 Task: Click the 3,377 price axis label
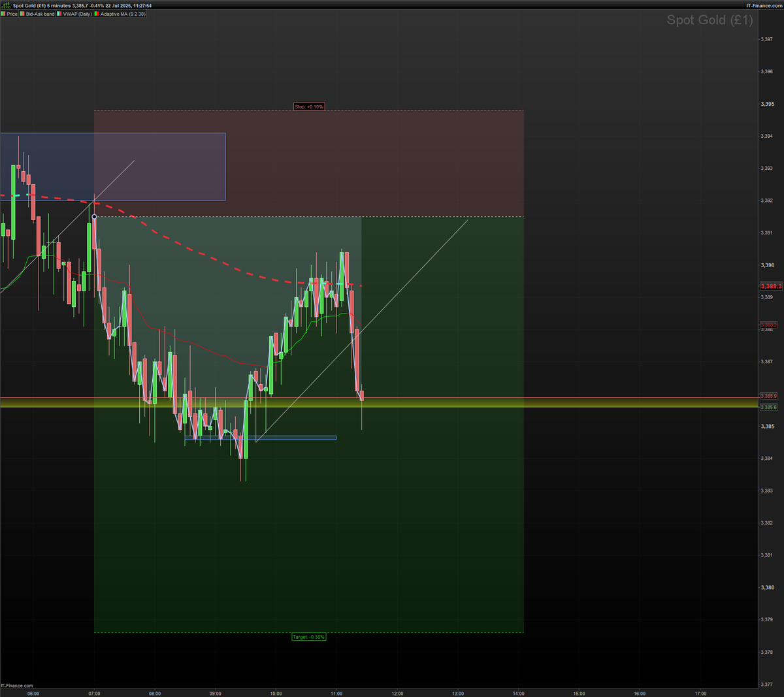click(x=767, y=684)
